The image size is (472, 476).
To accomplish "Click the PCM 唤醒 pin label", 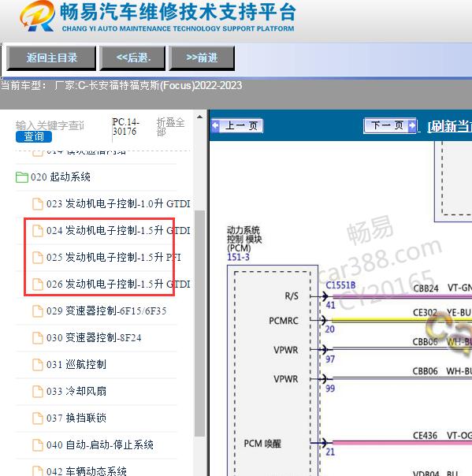I will pyautogui.click(x=262, y=444).
